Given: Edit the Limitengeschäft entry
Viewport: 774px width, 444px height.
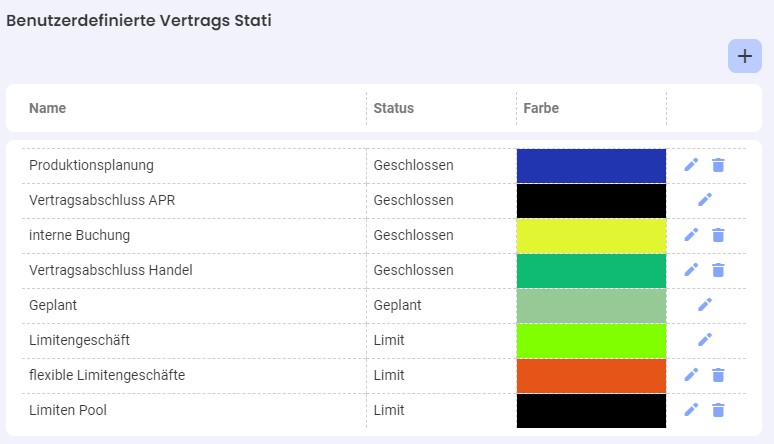Looking at the screenshot, I should [705, 340].
